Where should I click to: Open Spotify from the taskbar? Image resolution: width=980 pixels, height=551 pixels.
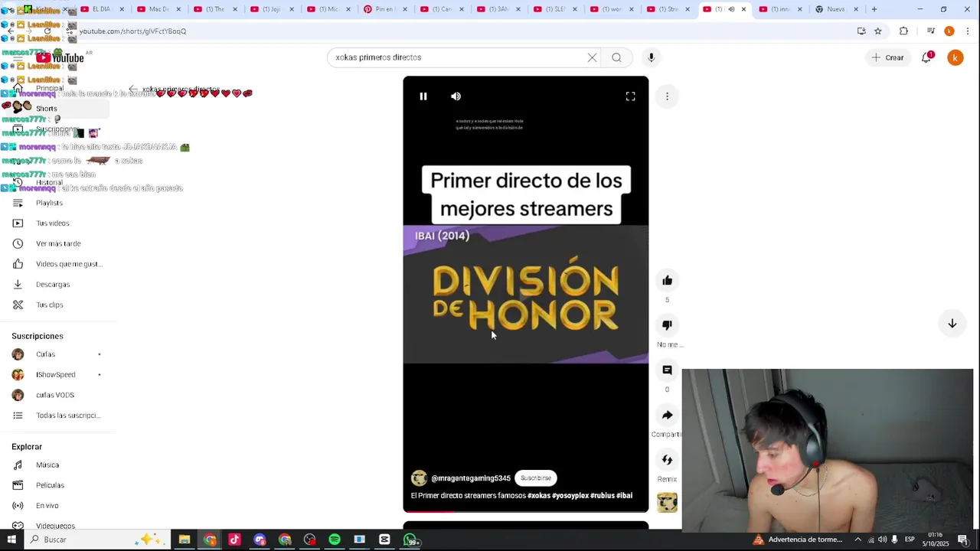click(x=335, y=540)
